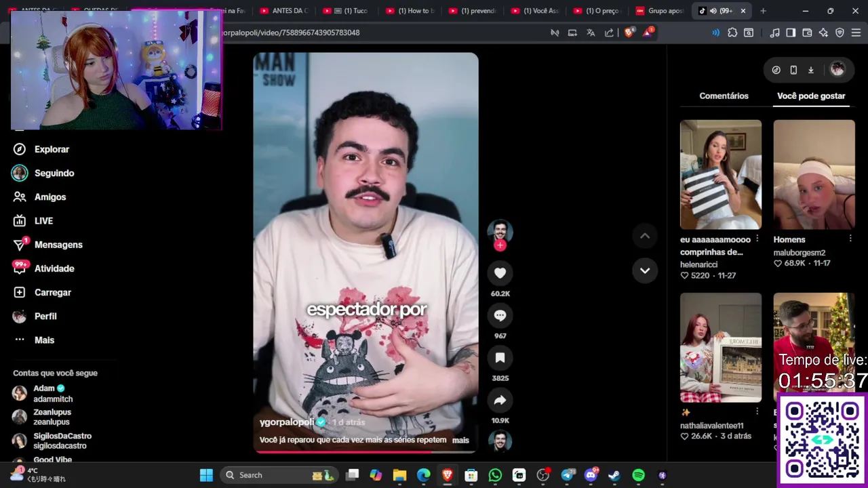
Task: Switch to the (1) O preço browser tab
Action: pos(596,11)
